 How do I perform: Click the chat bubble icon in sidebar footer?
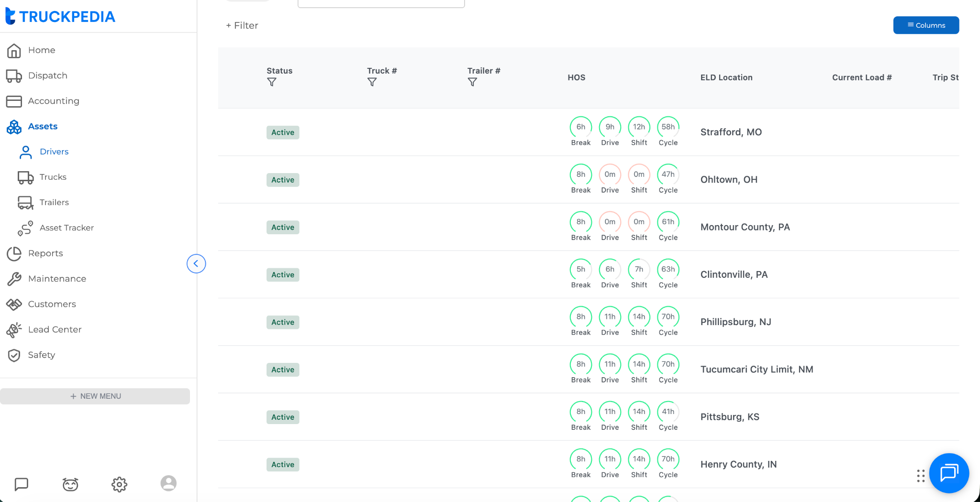coord(22,484)
